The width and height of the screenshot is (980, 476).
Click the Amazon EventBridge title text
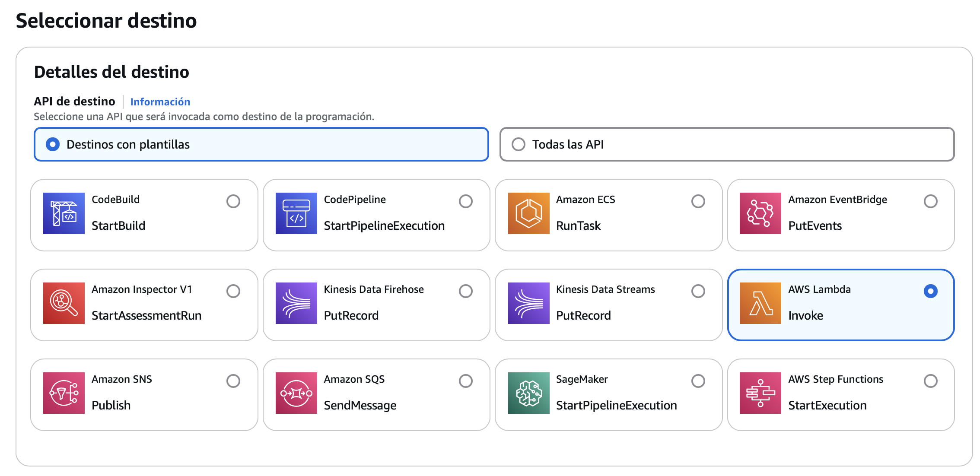tap(837, 200)
